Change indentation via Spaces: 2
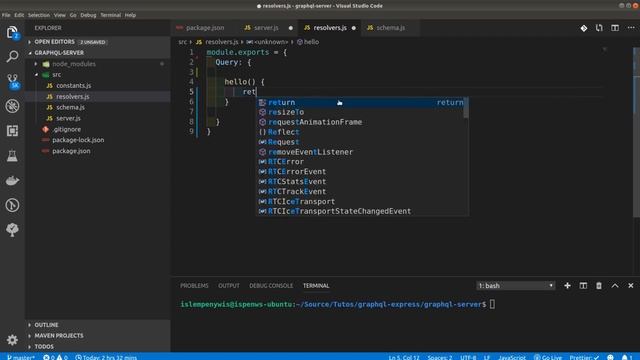The width and height of the screenshot is (640, 360). pyautogui.click(x=440, y=357)
